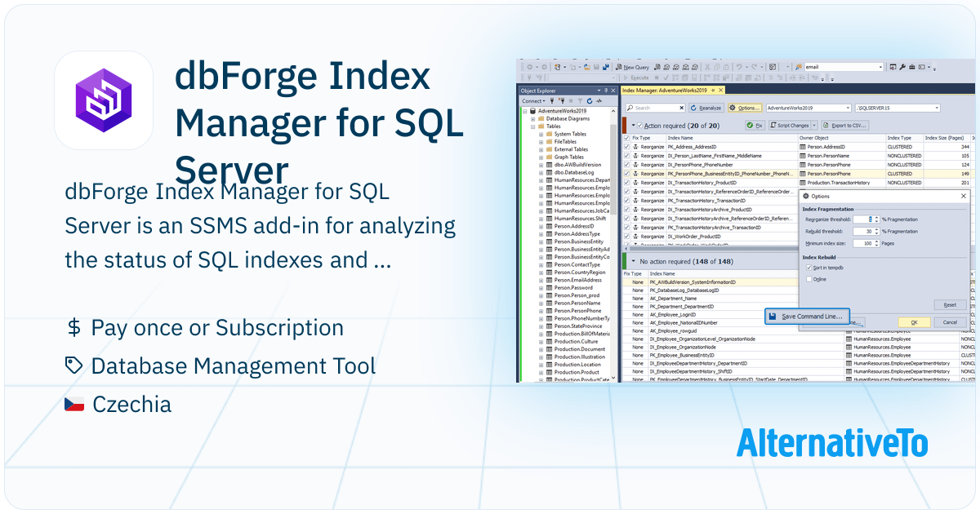The width and height of the screenshot is (980, 514).
Task: Uncheck the IX_TransactionHistory_ProductID row checkbox
Action: coord(626,183)
